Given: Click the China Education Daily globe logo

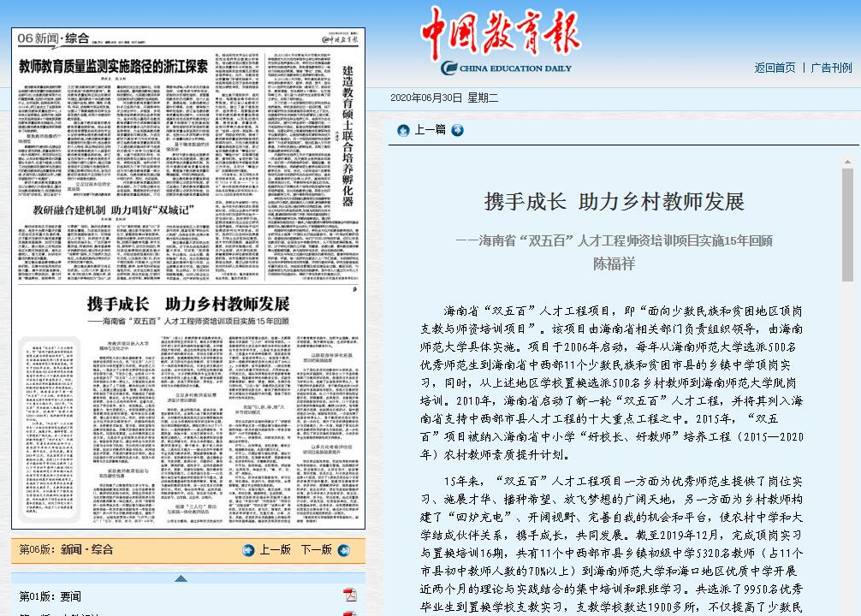Looking at the screenshot, I should (x=448, y=68).
